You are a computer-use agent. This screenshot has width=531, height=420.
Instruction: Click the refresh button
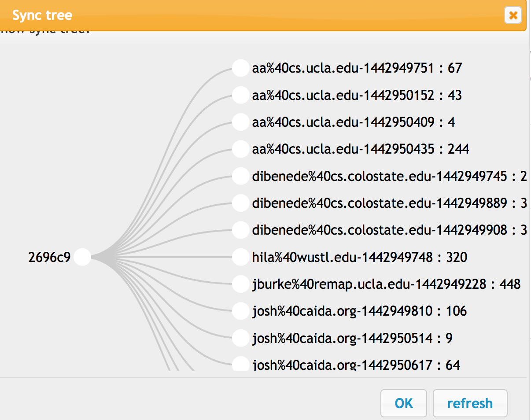pos(470,403)
